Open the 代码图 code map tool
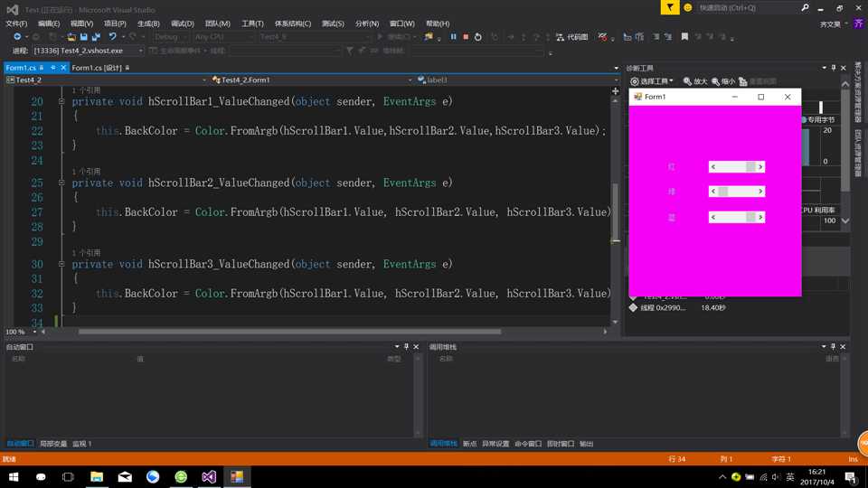Viewport: 868px width, 488px height. tap(571, 37)
